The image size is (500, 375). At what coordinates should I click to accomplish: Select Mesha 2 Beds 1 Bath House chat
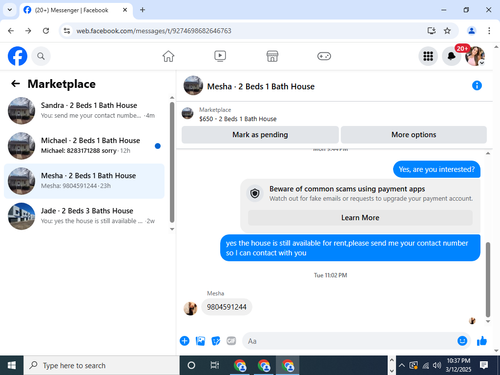pyautogui.click(x=84, y=181)
